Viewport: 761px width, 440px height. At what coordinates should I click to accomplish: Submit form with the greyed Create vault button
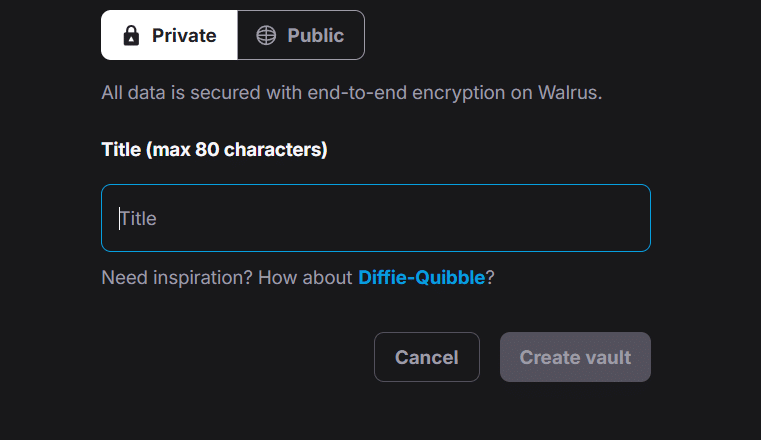[575, 357]
